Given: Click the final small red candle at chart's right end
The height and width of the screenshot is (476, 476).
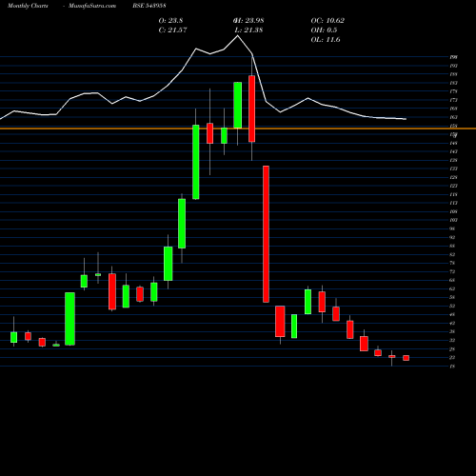Looking at the screenshot, I should tap(406, 358).
